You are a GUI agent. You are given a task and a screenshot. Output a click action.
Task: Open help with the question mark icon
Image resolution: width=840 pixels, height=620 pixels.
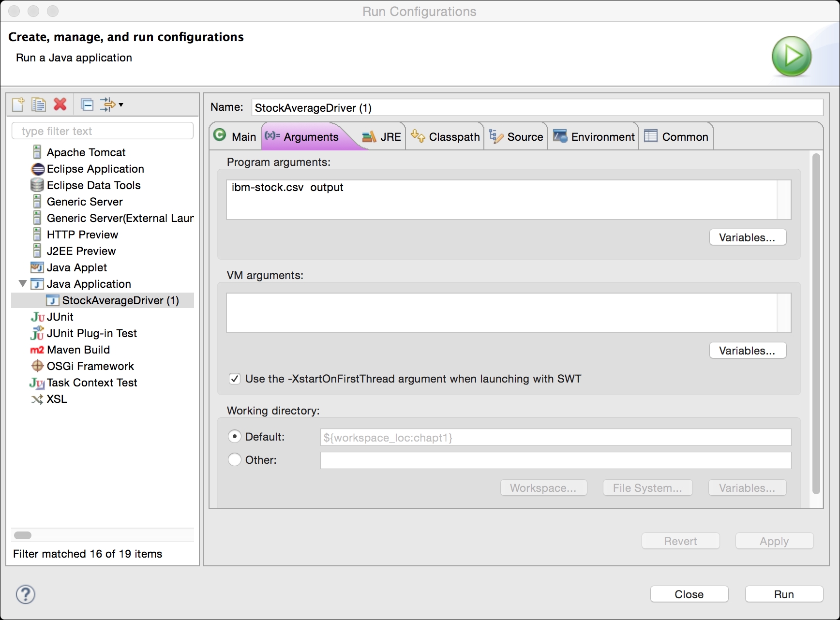[26, 594]
